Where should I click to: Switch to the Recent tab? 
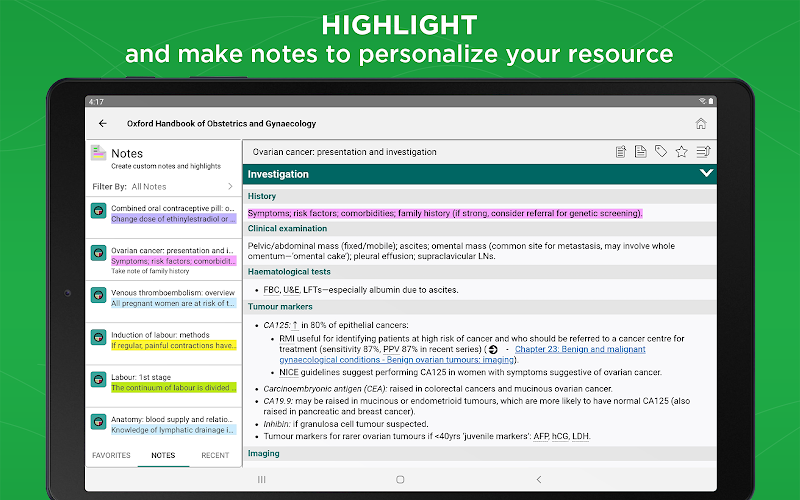[215, 455]
